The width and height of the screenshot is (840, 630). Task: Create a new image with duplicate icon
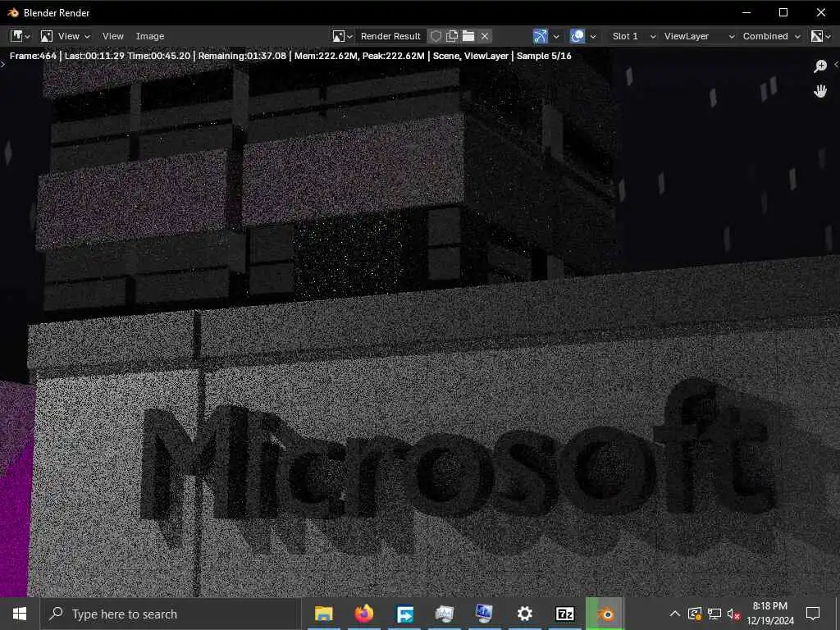452,36
